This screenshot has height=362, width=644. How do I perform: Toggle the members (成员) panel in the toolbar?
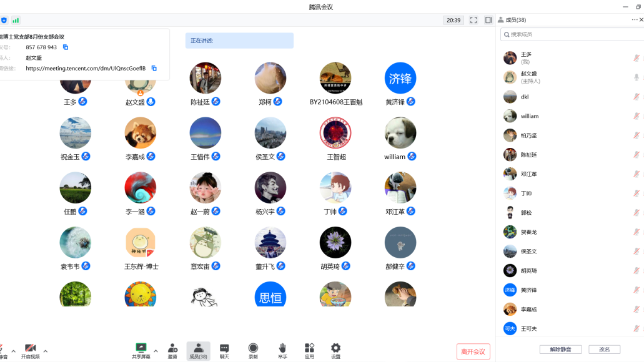(198, 351)
